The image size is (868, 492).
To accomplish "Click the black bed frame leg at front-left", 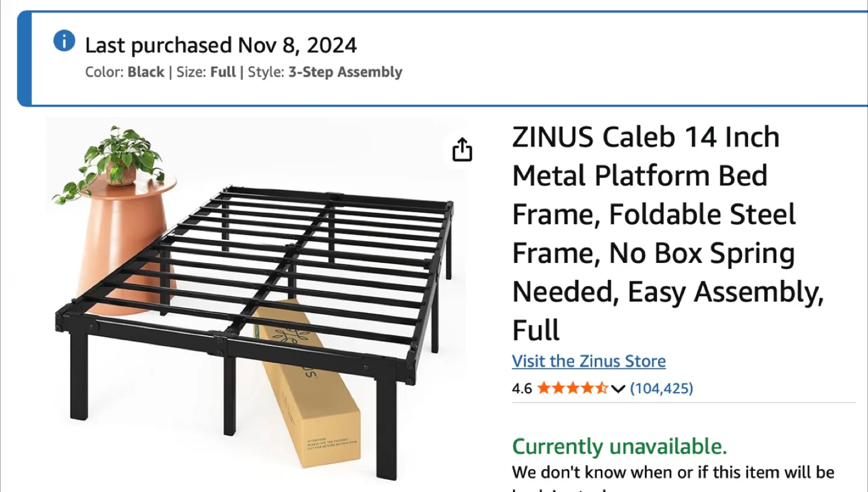I will (79, 375).
